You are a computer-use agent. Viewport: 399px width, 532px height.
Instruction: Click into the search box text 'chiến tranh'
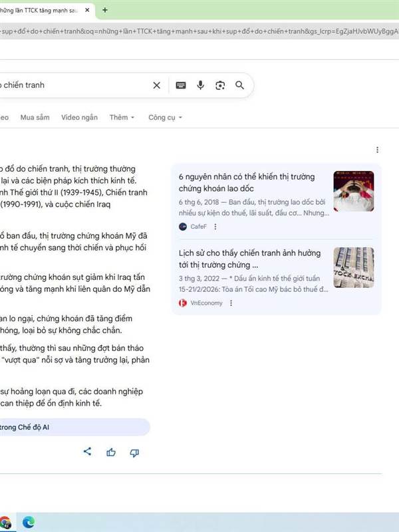click(24, 85)
